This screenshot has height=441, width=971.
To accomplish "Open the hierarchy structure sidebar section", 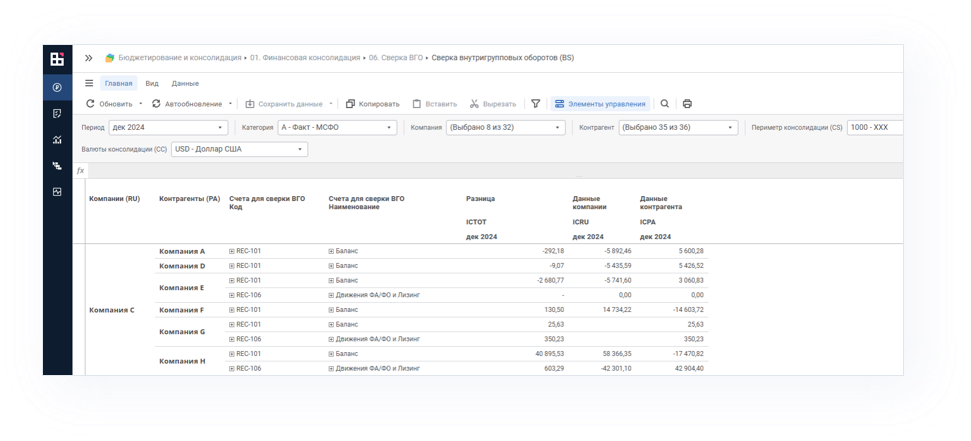I will (57, 166).
